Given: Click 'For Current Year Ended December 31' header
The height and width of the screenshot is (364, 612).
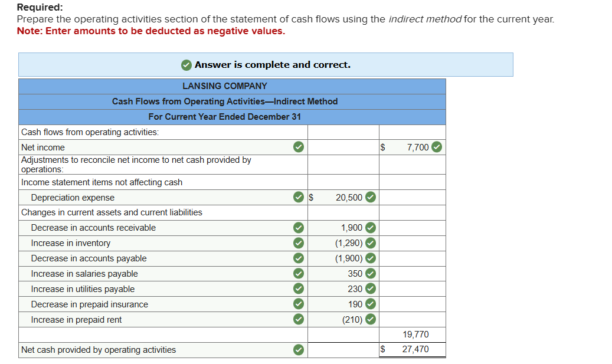Looking at the screenshot, I should (x=225, y=117).
